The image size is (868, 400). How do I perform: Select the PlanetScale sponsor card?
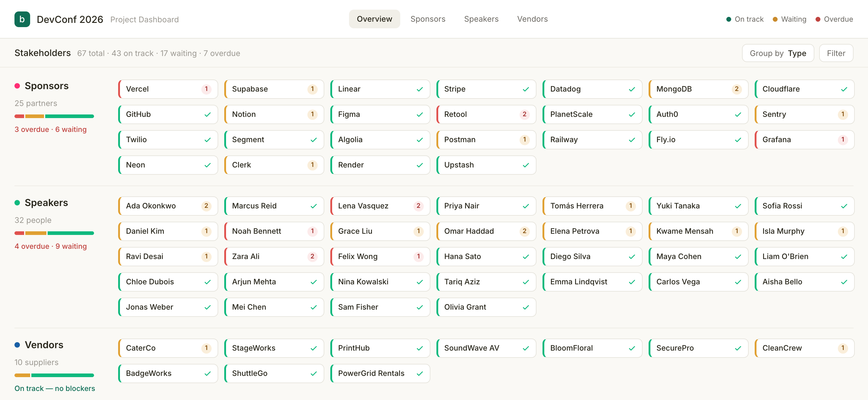(x=592, y=114)
